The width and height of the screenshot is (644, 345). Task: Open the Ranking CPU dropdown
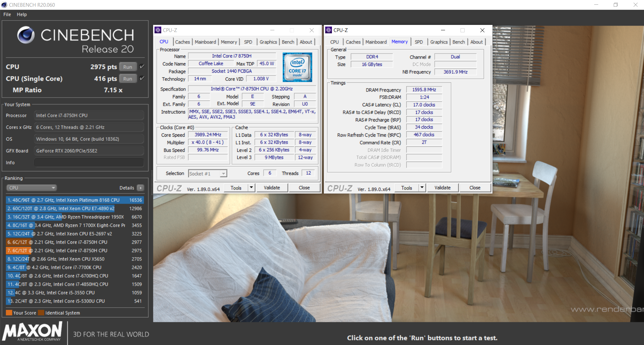pos(31,188)
